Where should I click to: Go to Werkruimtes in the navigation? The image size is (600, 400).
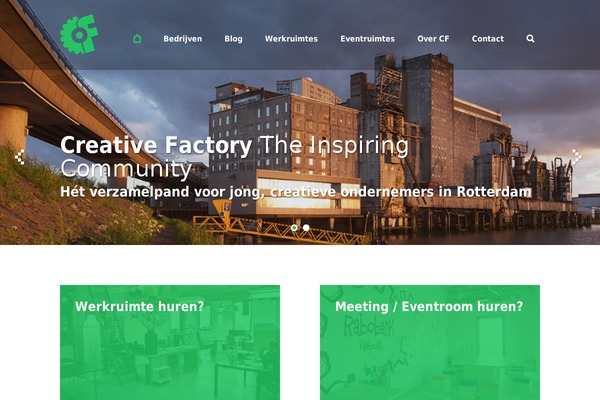291,39
